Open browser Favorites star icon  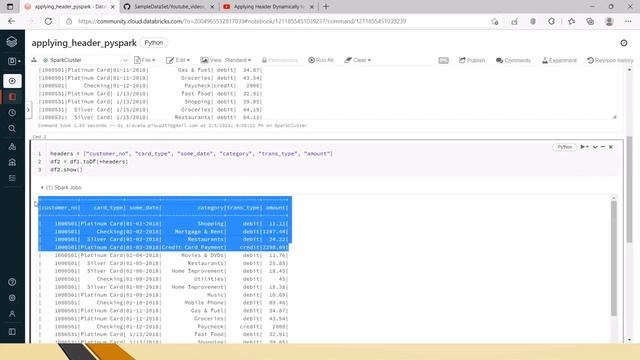pos(571,22)
